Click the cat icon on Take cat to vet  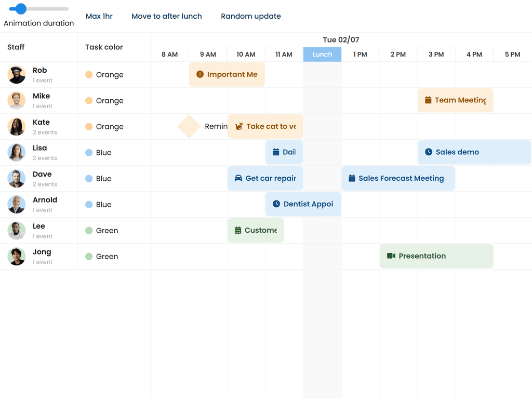click(x=239, y=126)
